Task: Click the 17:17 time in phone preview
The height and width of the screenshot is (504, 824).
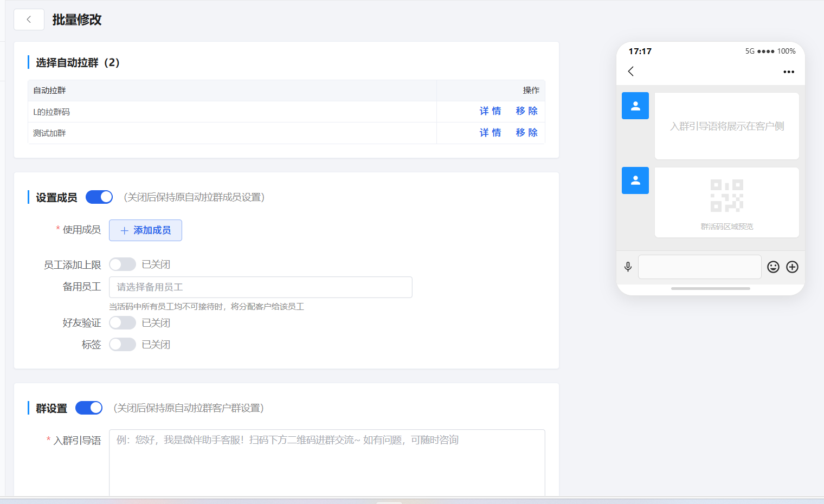Action: (640, 51)
